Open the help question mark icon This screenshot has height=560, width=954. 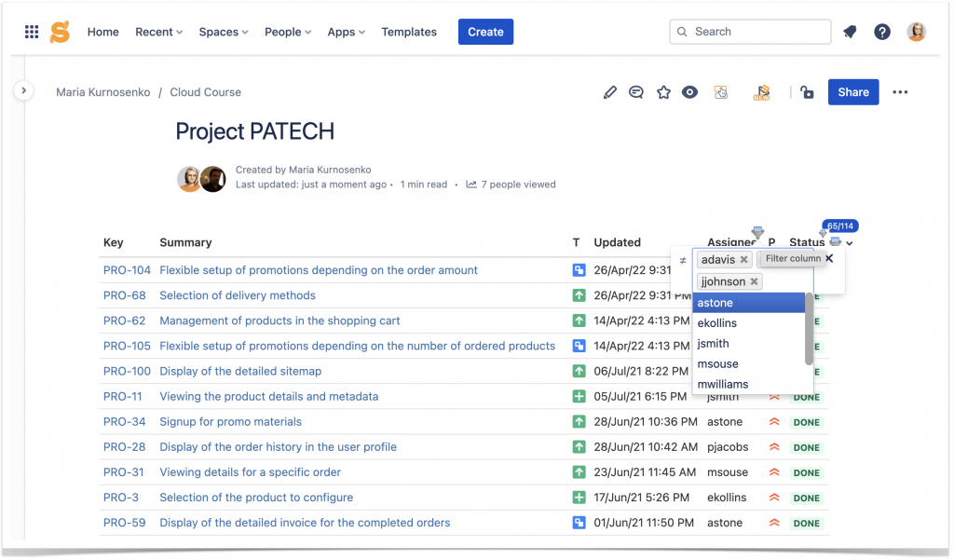pos(881,31)
